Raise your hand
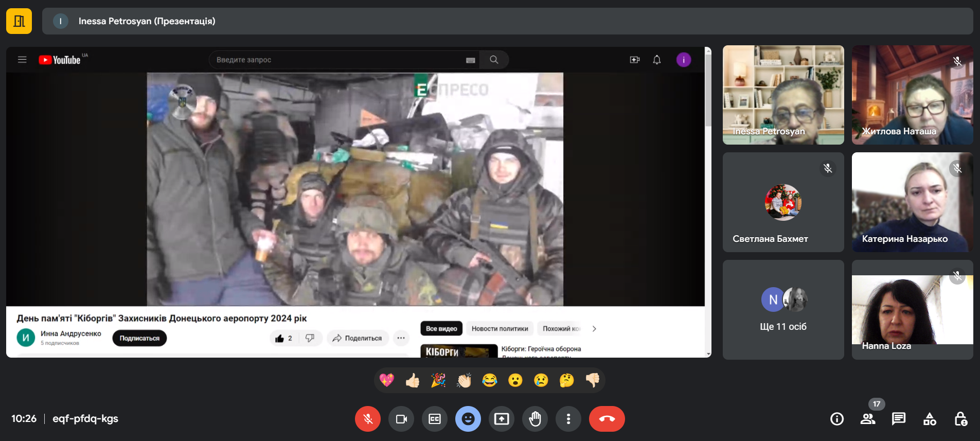Screen dimensions: 980x441 pos(535,419)
